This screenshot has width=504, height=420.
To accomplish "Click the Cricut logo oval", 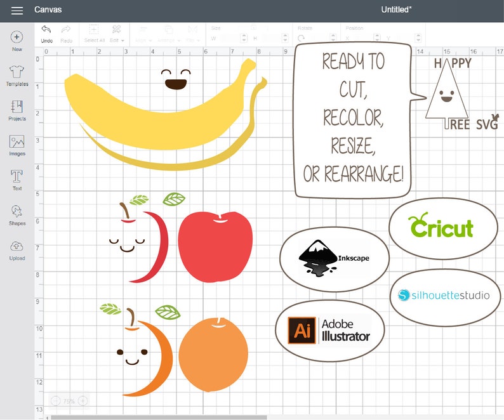I will pos(443,228).
